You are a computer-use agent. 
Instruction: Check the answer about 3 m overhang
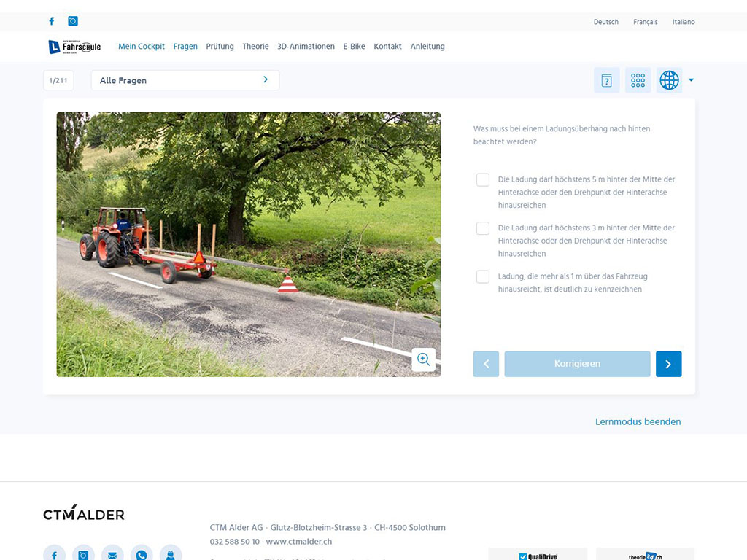pos(483,228)
